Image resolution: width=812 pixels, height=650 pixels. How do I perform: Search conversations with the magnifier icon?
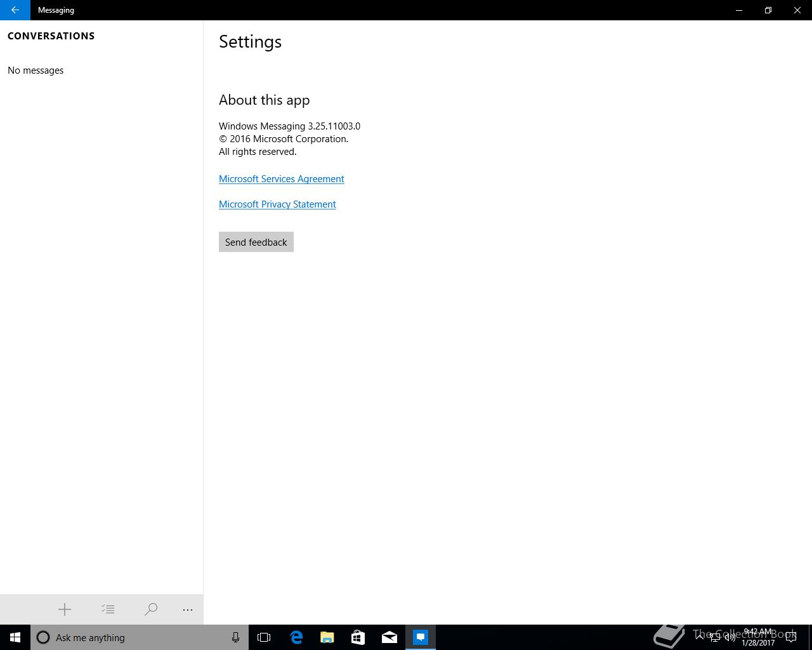(151, 609)
